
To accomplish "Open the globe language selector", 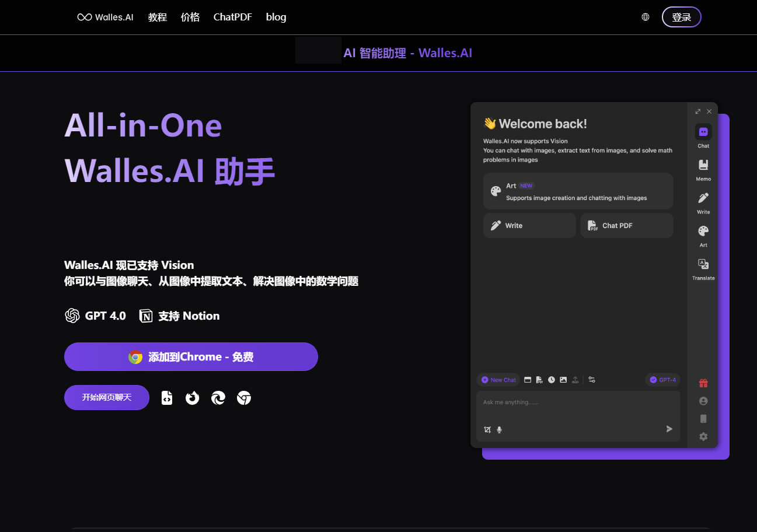I will click(646, 17).
